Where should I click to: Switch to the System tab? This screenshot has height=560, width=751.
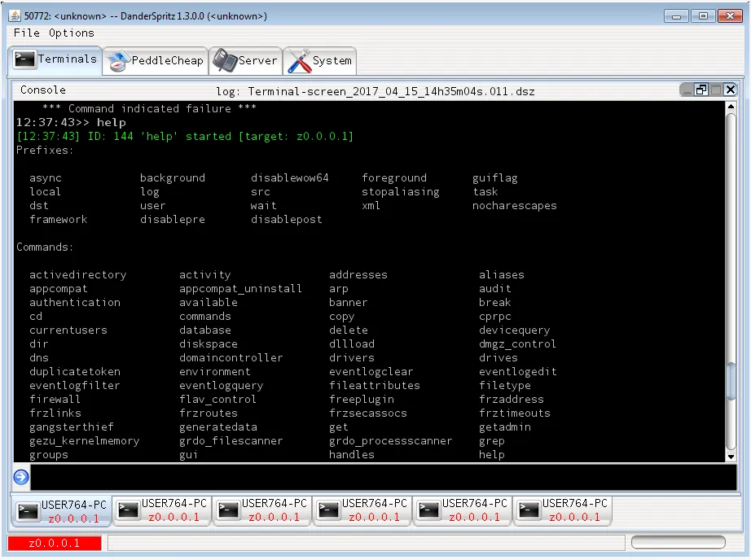pos(320,60)
